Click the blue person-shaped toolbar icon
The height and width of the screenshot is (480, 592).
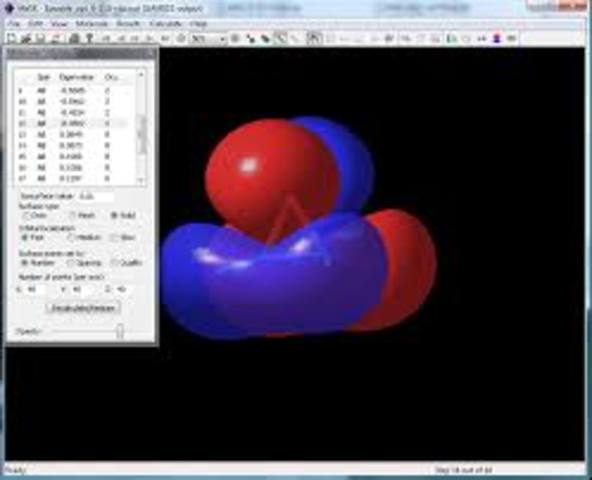pyautogui.click(x=497, y=38)
